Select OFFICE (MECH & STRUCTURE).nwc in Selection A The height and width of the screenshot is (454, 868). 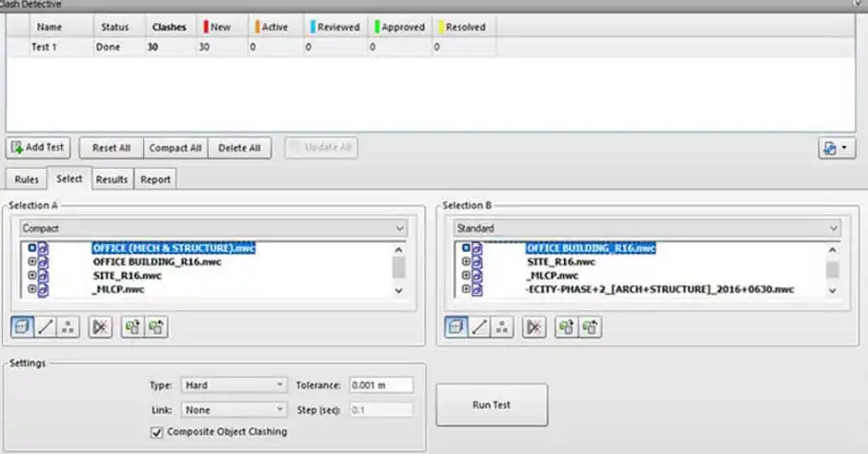pos(173,248)
